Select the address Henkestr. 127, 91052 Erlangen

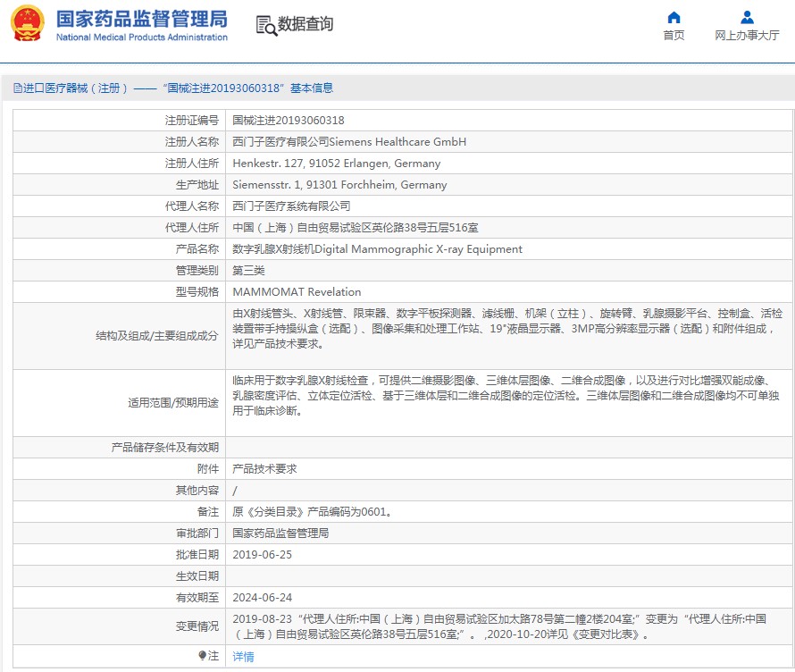click(x=336, y=164)
